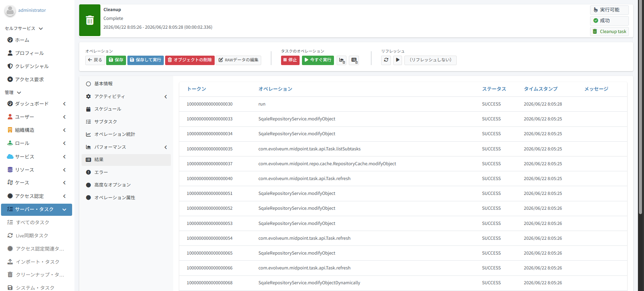The width and height of the screenshot is (644, 291).
Task: Select 高度なオプション panel
Action: (x=126, y=185)
